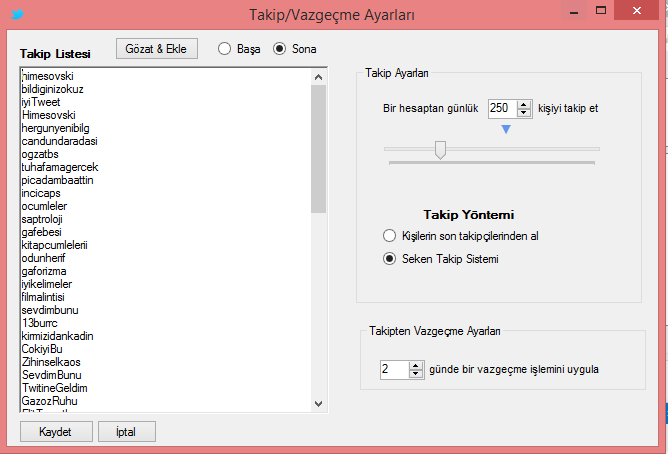Select bildiginizokuz in the follow list
The image size is (668, 454).
[53, 89]
